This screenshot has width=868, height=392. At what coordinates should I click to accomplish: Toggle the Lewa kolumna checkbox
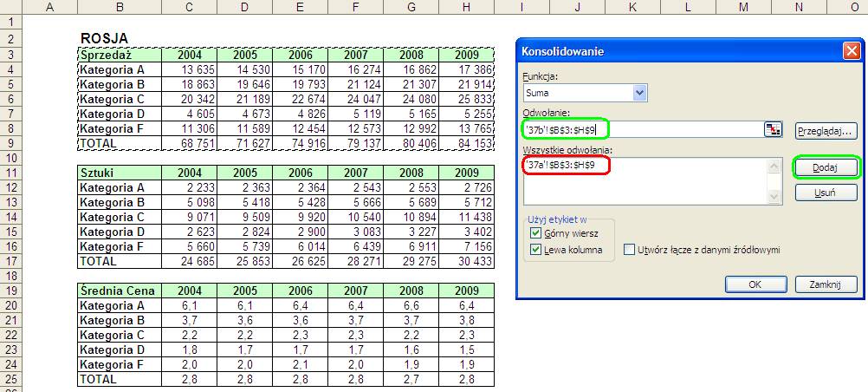535,250
